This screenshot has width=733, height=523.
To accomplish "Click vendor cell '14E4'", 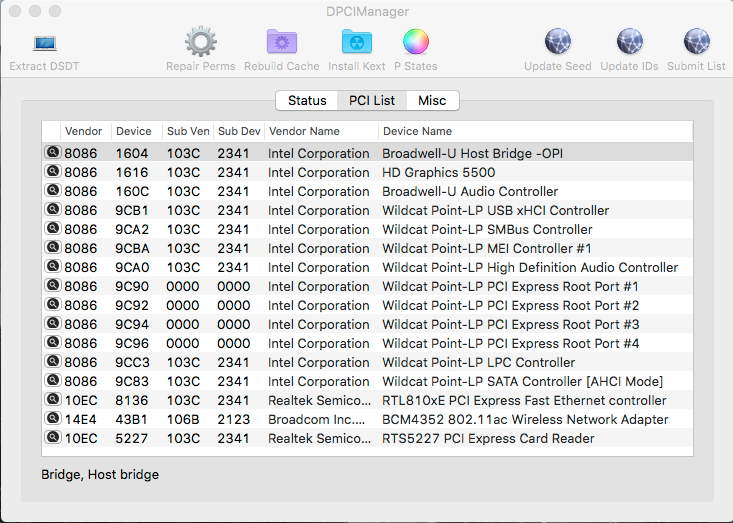I will [80, 419].
